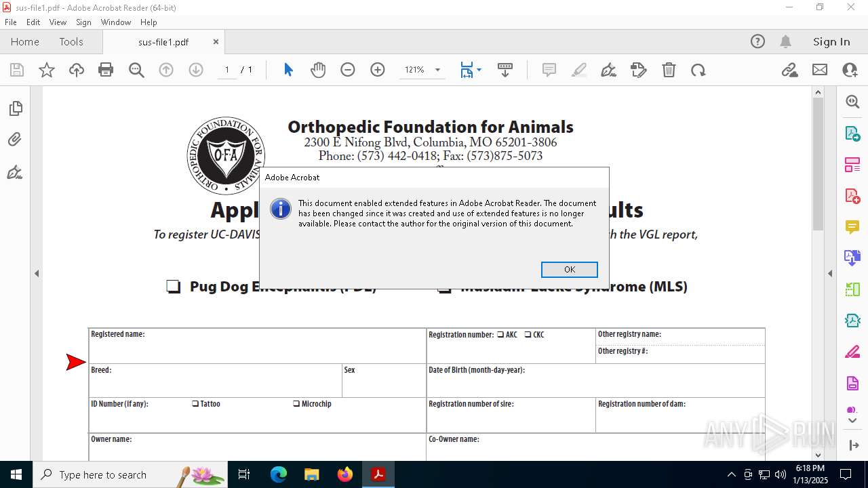Click Sign In

click(831, 42)
